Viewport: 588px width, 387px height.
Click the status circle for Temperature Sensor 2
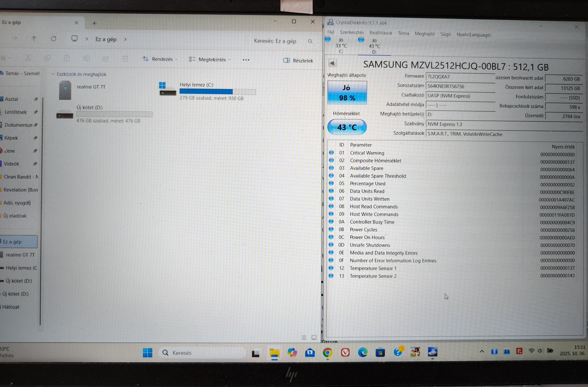(x=331, y=276)
